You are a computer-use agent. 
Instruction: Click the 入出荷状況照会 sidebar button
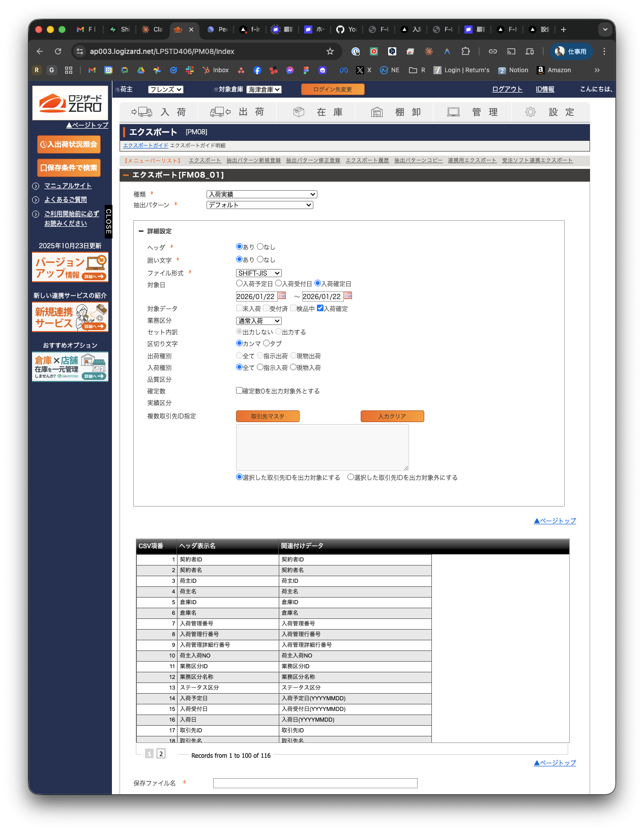point(69,144)
